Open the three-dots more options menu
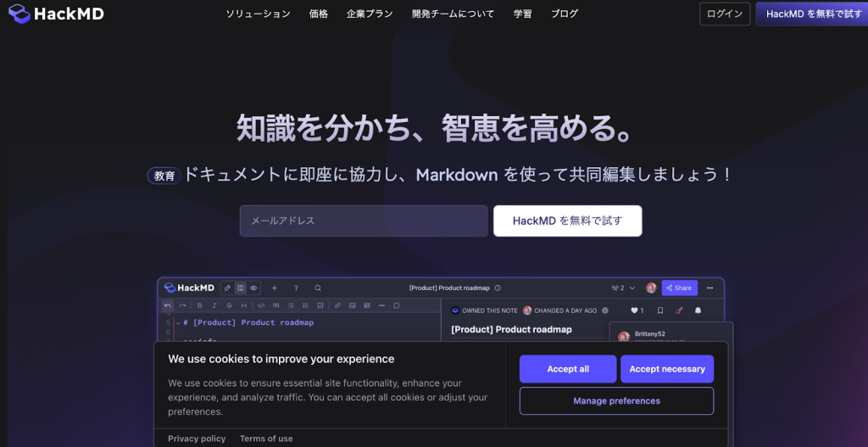This screenshot has width=868, height=447. 709,288
